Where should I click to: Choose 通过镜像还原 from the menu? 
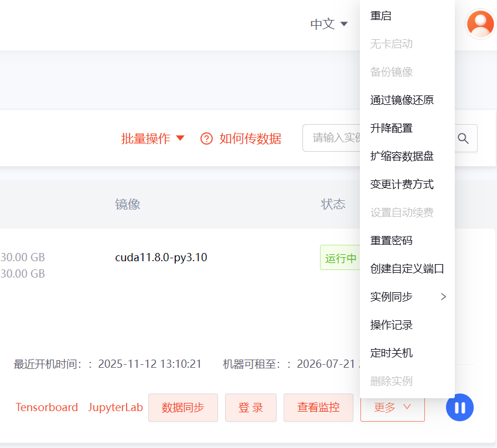point(401,100)
